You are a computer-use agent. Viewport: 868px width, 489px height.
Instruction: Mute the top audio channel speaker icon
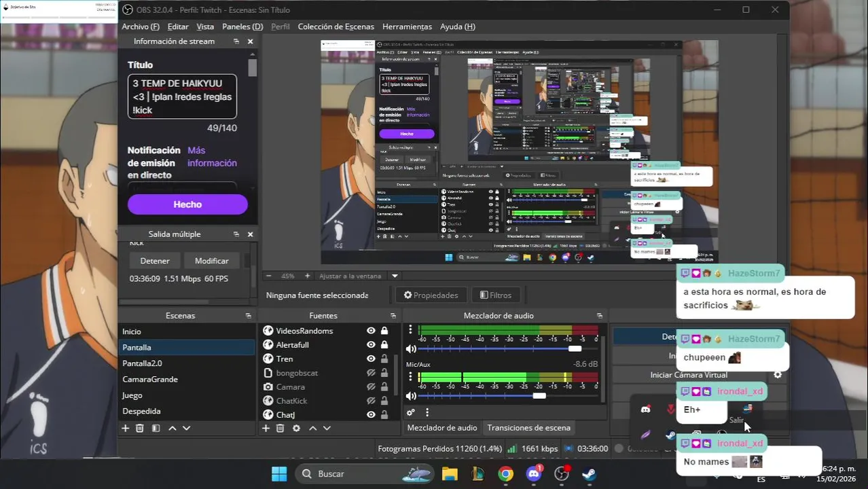click(x=411, y=348)
